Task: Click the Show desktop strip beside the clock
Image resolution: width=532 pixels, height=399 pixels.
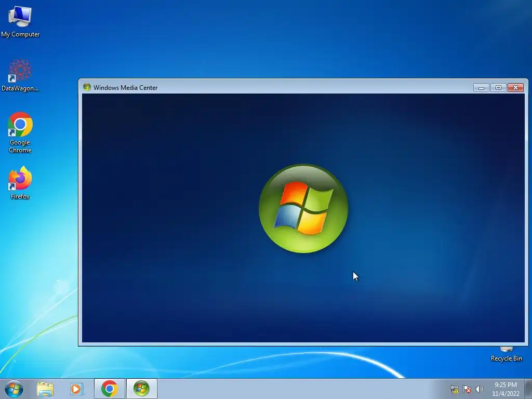Action: tap(528, 389)
